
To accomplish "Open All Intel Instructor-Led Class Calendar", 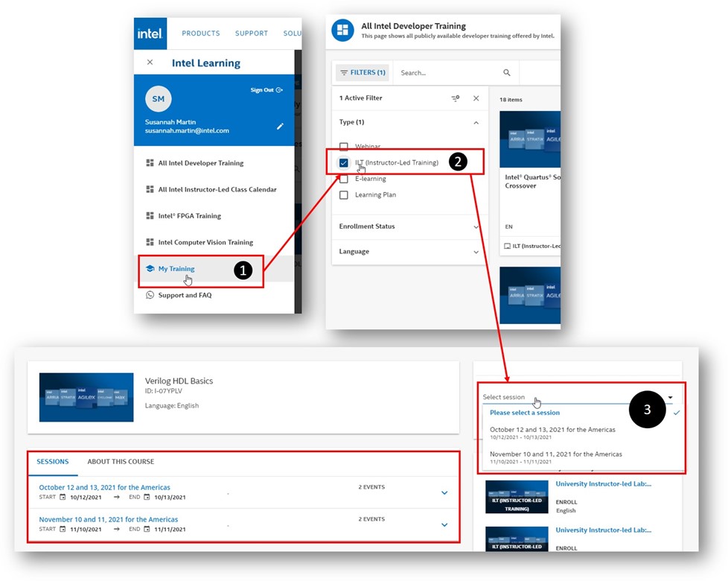I will 211,189.
